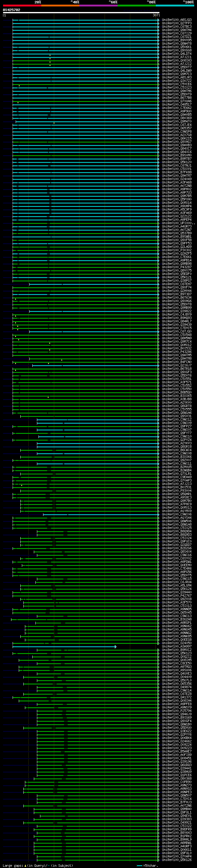This screenshot has height=868, width=197.
Task: Pick hit label UniRef100_Q8S4X4
Action: (x=177, y=551)
